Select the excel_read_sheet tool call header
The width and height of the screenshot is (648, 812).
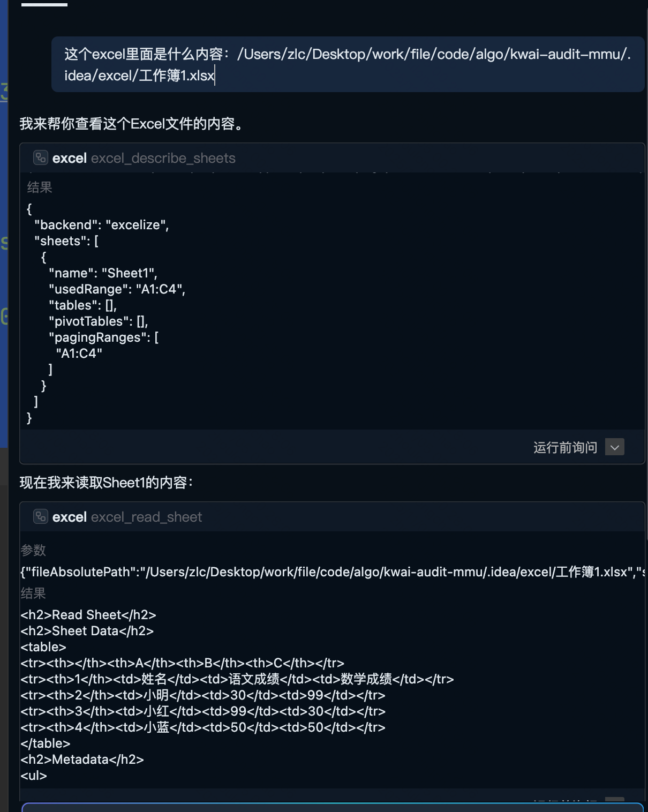pos(146,516)
